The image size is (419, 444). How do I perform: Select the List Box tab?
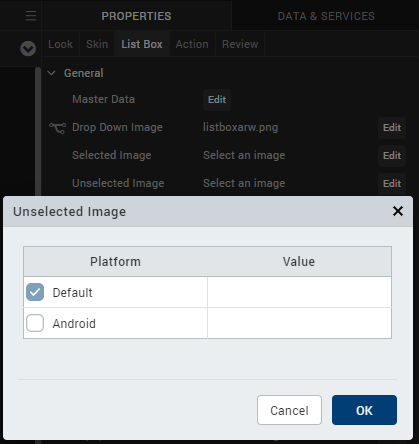point(142,44)
